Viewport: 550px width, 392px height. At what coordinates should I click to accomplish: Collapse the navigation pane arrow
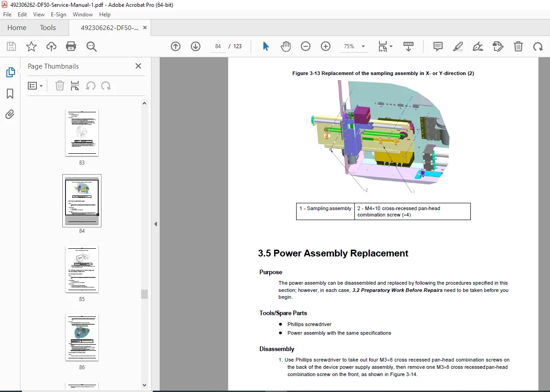click(155, 224)
